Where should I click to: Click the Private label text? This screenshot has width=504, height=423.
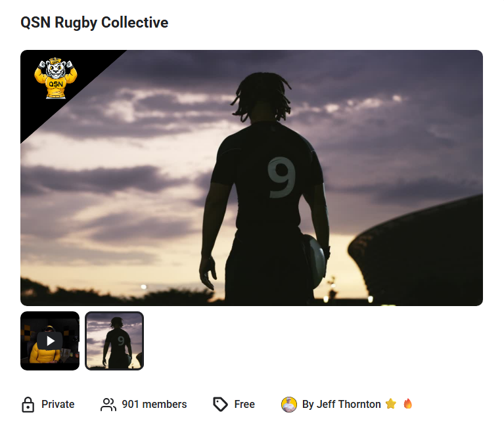[x=58, y=405]
